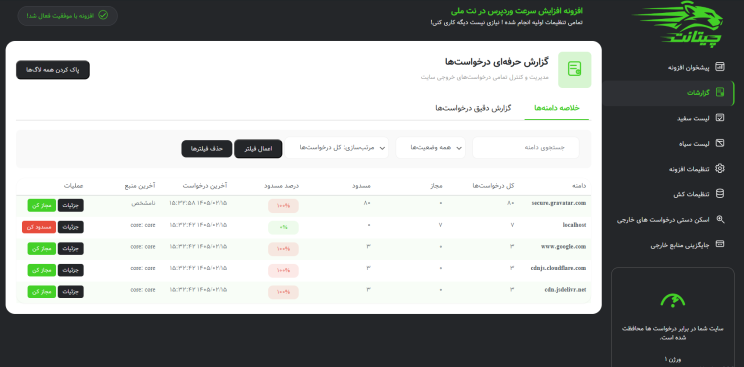Click the آخرین درخواست column header

[x=205, y=186]
